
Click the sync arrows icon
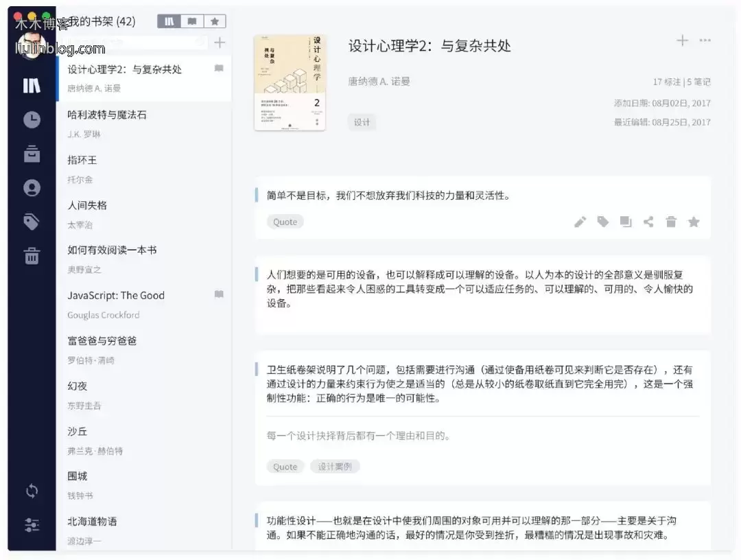click(32, 491)
